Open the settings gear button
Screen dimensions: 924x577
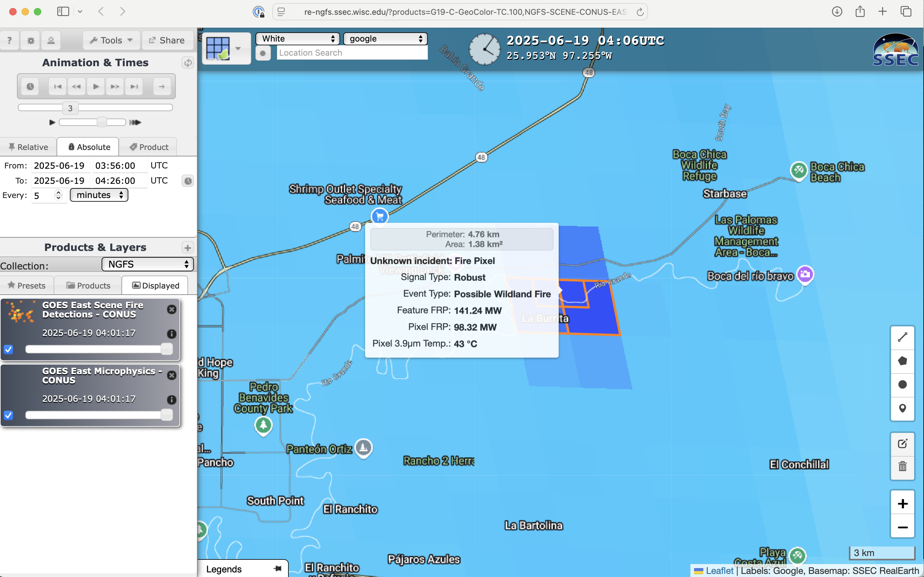pos(30,40)
